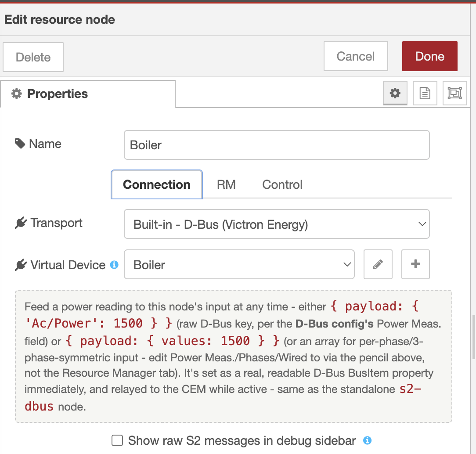Add new Virtual Device with plus

[x=415, y=264]
